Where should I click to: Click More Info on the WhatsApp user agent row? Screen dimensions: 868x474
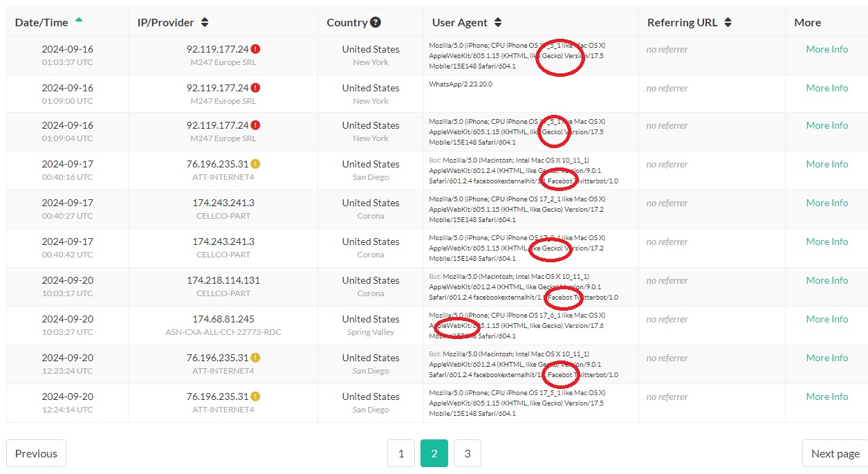click(x=827, y=87)
